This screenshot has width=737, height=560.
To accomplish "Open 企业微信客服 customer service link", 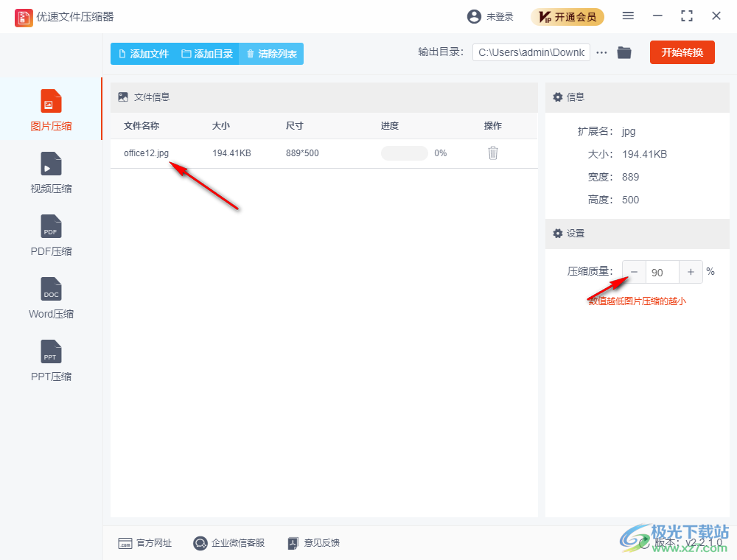I will click(x=229, y=543).
